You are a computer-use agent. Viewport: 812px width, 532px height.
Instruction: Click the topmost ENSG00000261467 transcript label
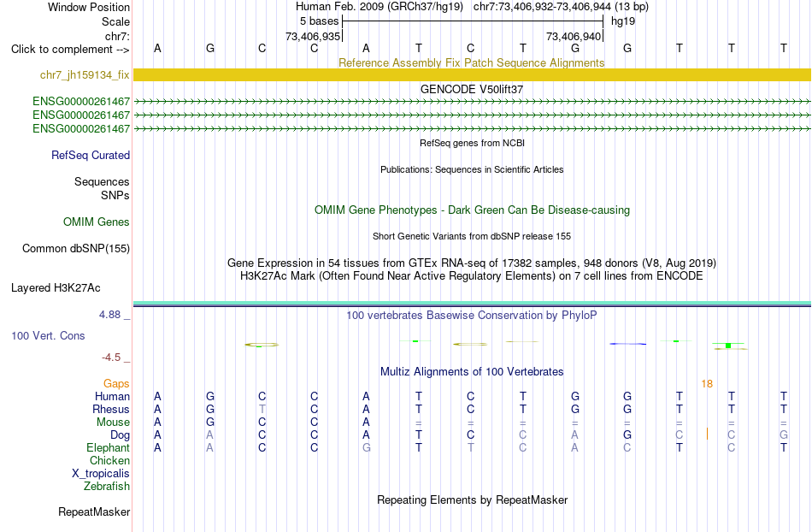(81, 102)
